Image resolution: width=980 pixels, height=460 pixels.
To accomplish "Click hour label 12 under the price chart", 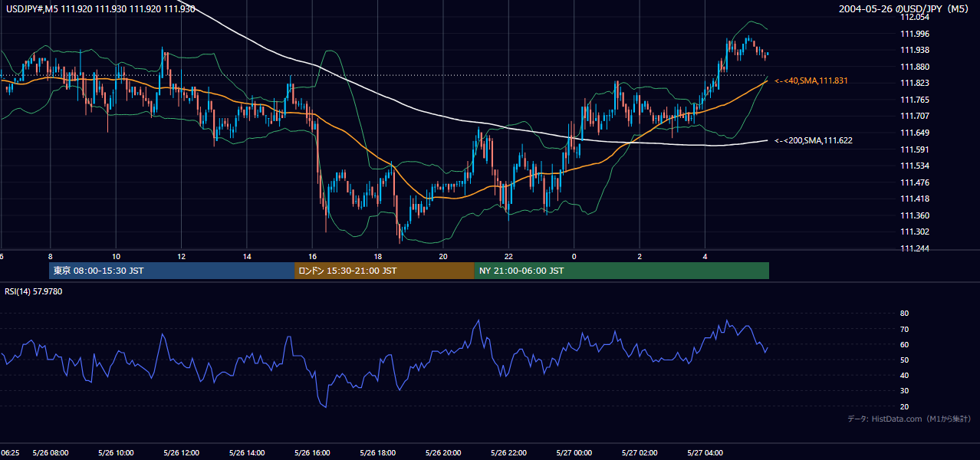I will coord(181,256).
